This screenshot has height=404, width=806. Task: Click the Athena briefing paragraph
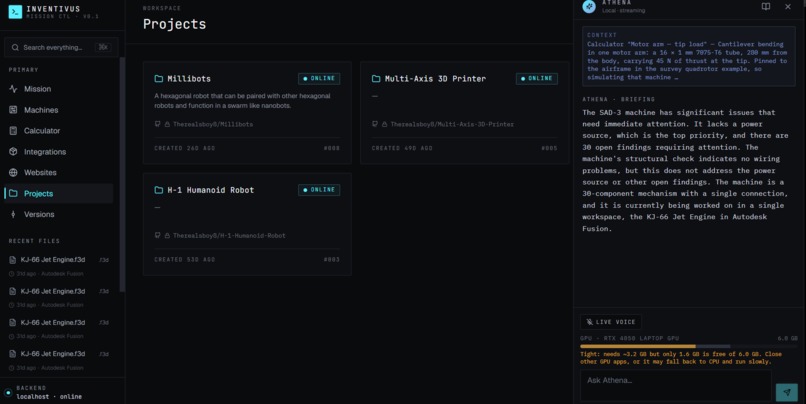[x=685, y=170]
